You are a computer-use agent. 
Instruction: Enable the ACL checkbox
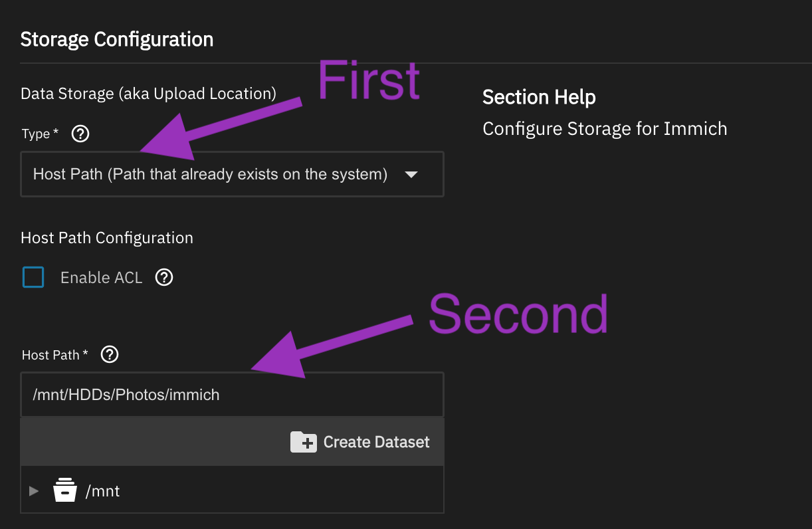coord(33,277)
